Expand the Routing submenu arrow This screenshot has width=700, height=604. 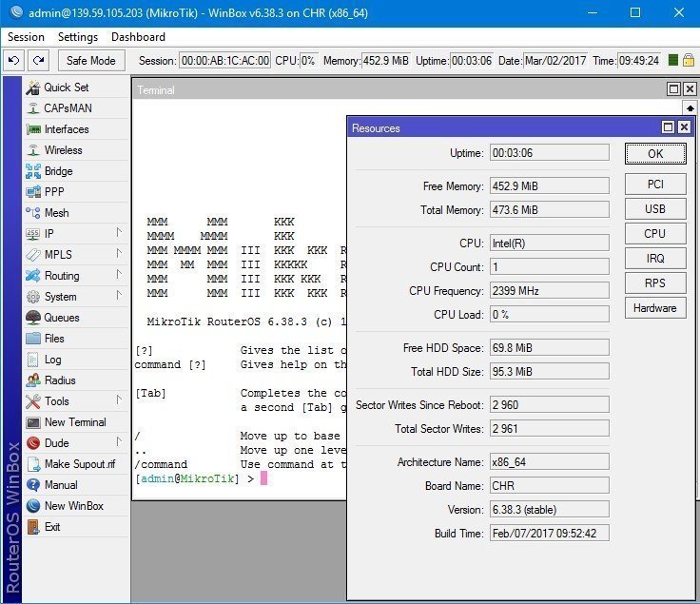point(119,275)
